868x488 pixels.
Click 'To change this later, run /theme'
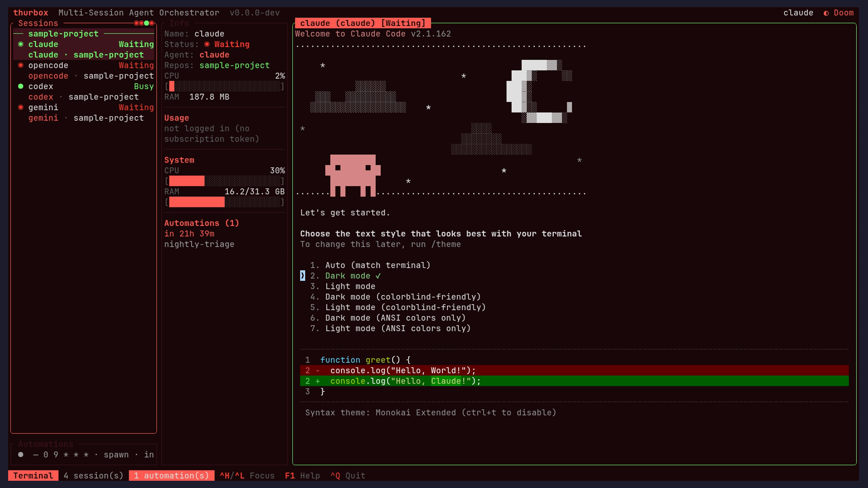coord(381,244)
